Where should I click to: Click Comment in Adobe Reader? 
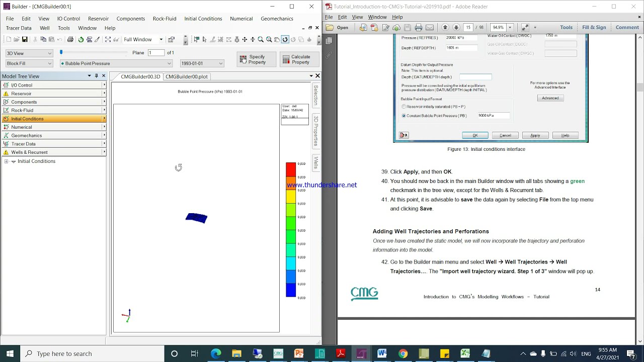click(627, 27)
